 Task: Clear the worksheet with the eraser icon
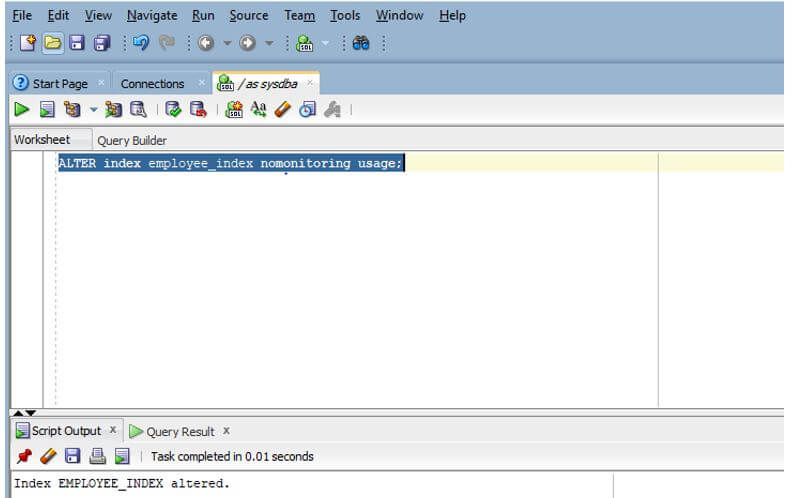(x=283, y=109)
